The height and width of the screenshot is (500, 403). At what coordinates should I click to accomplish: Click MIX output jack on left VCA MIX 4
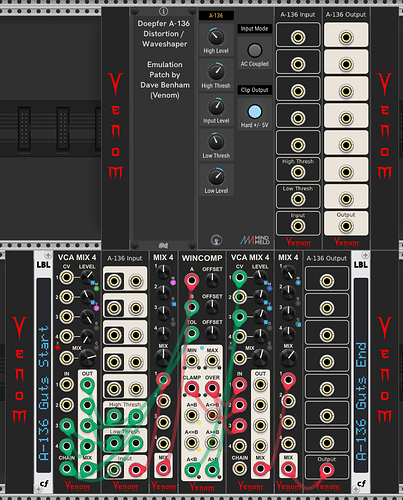coord(87,469)
